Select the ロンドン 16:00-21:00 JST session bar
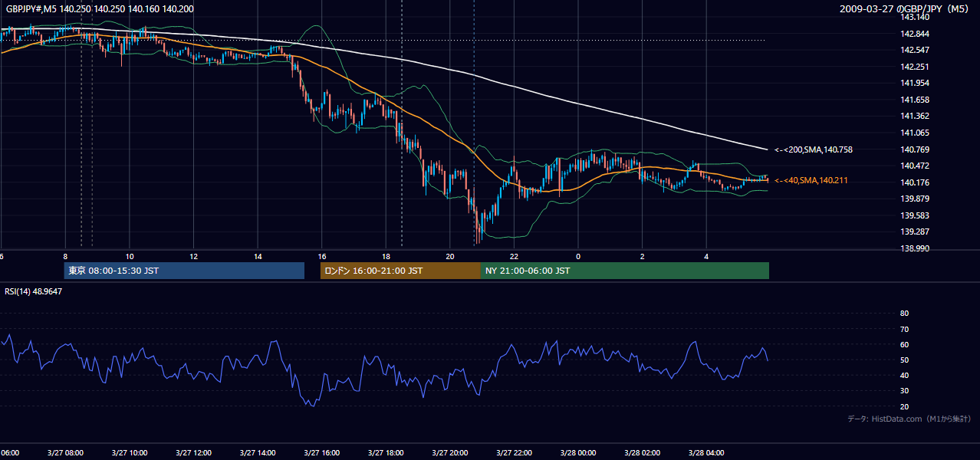980x460 pixels. click(400, 271)
